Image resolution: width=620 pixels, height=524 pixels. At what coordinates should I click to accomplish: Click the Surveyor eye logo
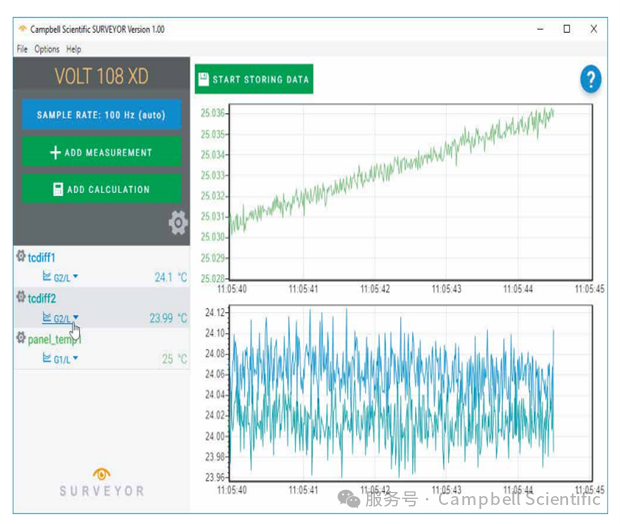(101, 473)
